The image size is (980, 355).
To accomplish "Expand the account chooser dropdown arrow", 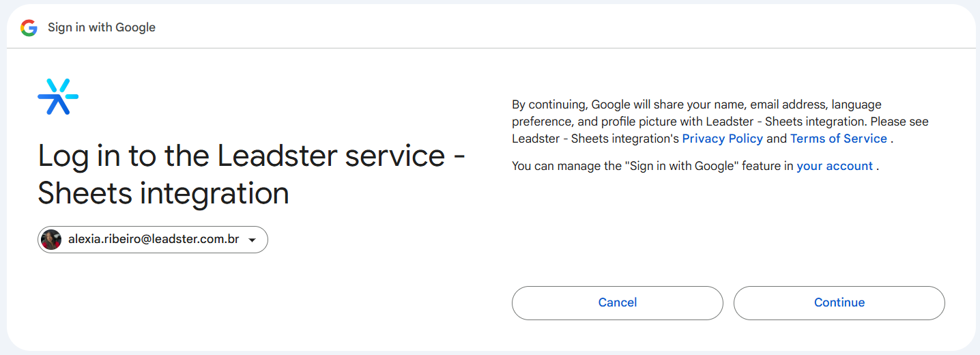I will [x=252, y=240].
